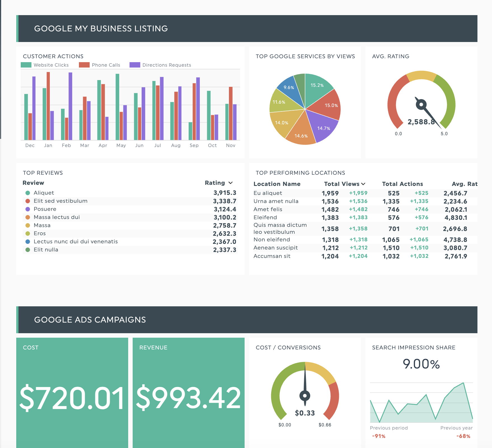This screenshot has height=448, width=492.
Task: Click the Total Actions column header
Action: click(x=402, y=184)
